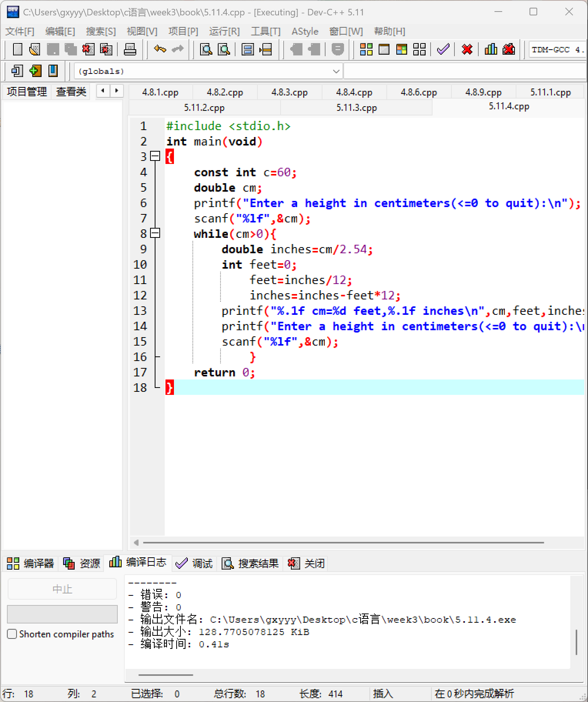Print the file using printer icon
Screen dimensions: 588x702
(130, 49)
